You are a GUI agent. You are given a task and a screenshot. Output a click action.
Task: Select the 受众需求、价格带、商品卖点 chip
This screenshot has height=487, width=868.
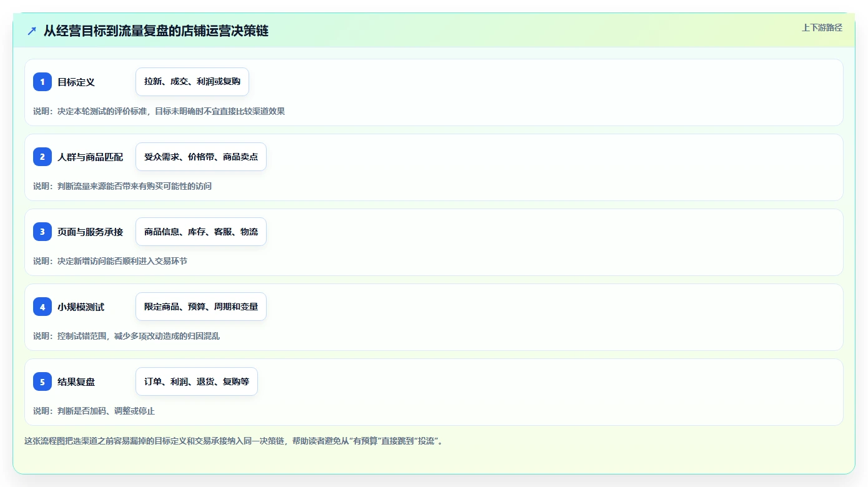(x=201, y=157)
